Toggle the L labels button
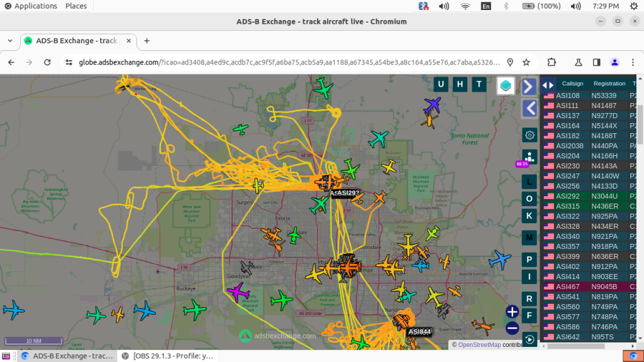644x362 pixels. point(529,182)
